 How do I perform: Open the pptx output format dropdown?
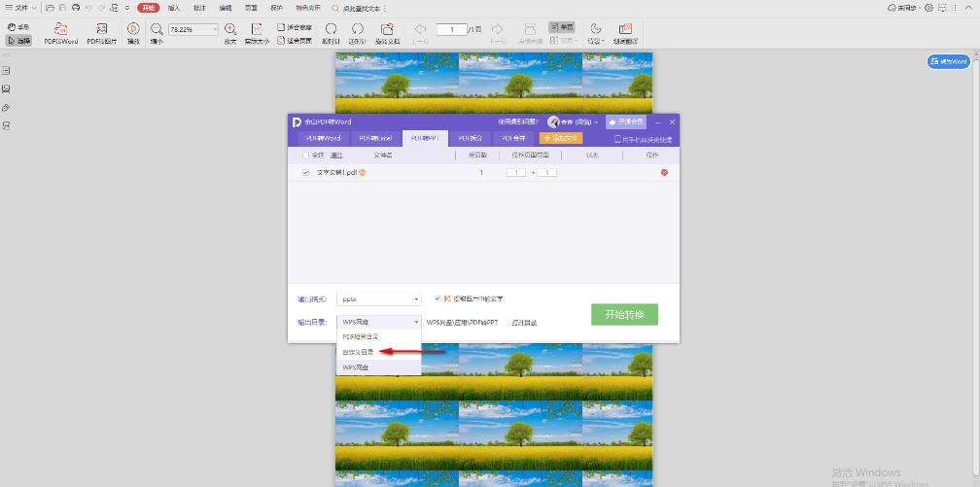(379, 299)
